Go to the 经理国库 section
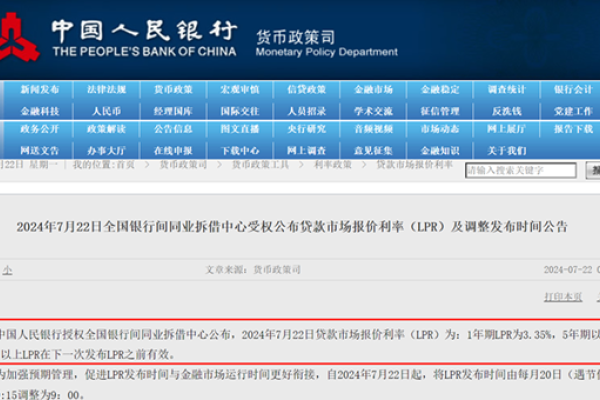 pos(173,111)
